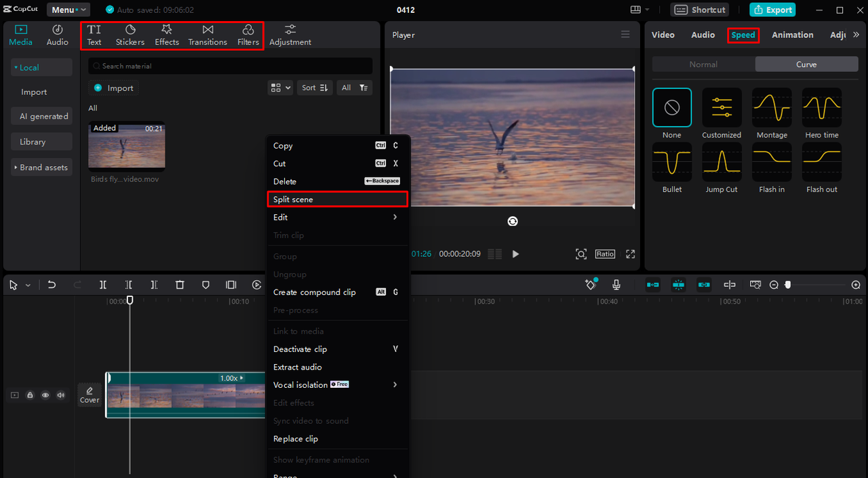
Task: Add a marker with the shield icon
Action: 205,285
